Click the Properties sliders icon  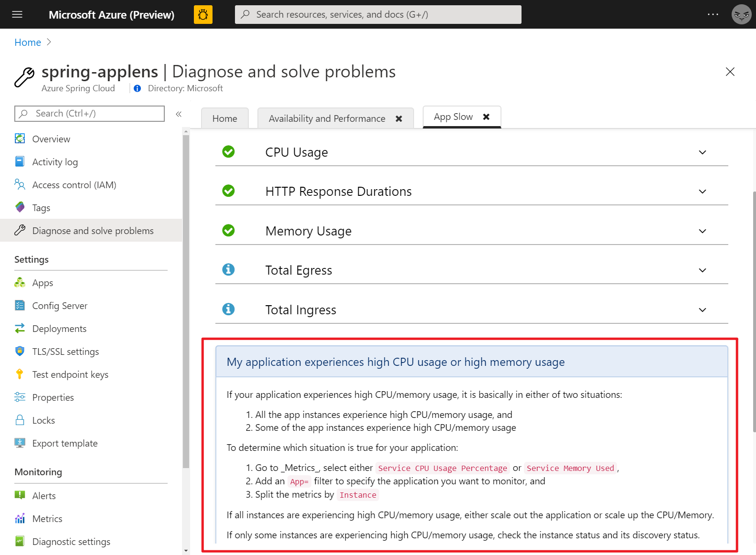20,397
